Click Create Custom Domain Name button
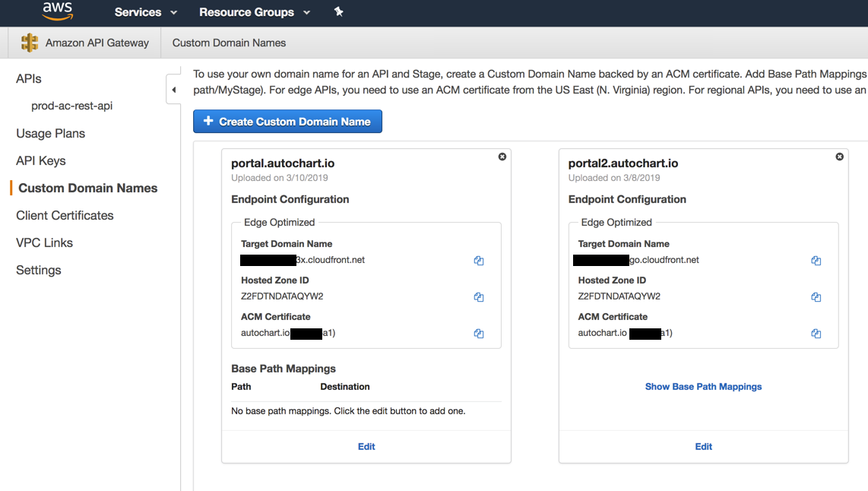This screenshot has width=868, height=491. click(x=287, y=121)
